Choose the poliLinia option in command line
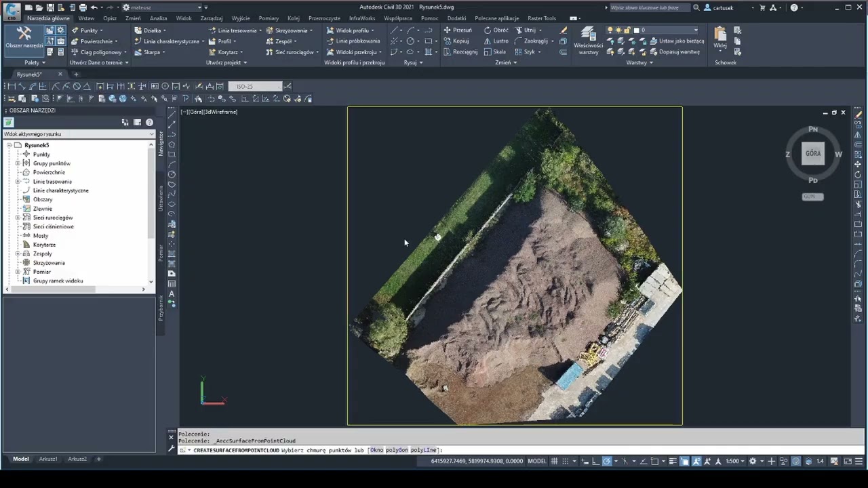 (424, 450)
